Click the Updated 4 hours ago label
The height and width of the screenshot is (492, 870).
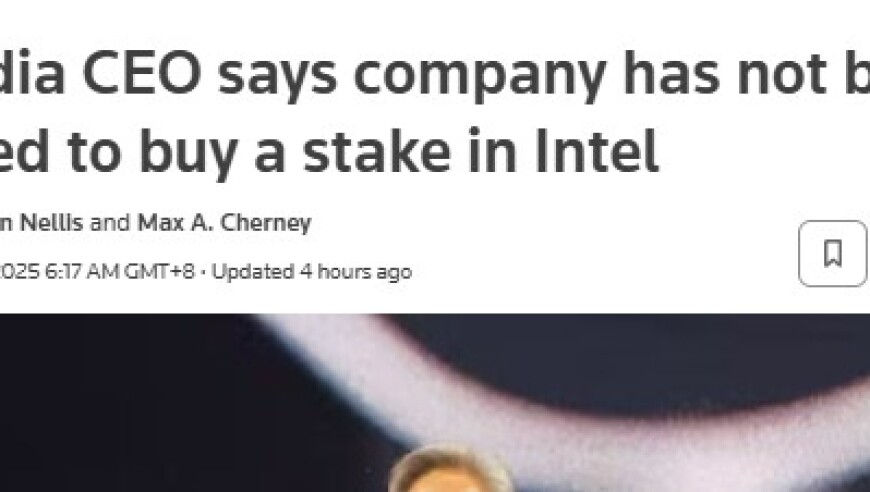tap(312, 272)
